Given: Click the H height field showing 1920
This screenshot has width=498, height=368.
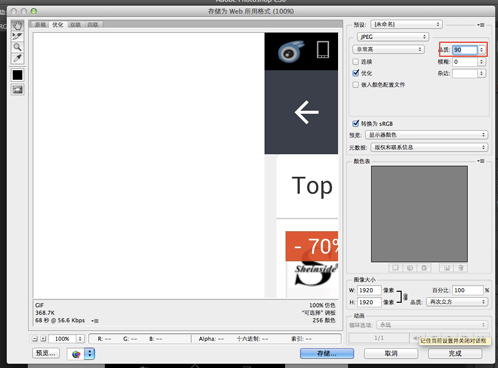Looking at the screenshot, I should [369, 302].
